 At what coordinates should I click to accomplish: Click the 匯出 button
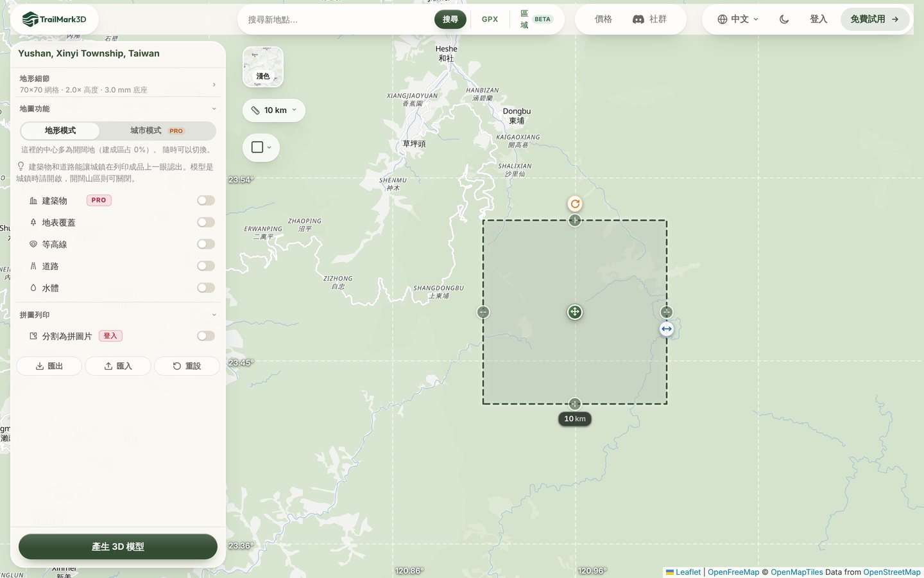click(49, 366)
